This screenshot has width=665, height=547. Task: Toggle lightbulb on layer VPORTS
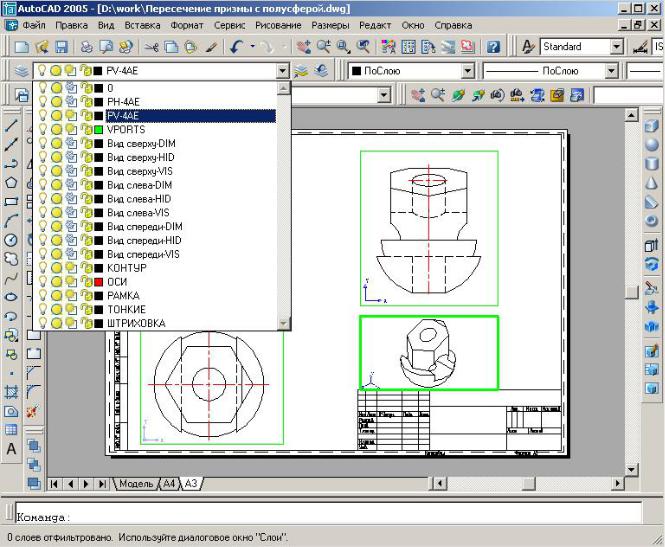[42, 129]
